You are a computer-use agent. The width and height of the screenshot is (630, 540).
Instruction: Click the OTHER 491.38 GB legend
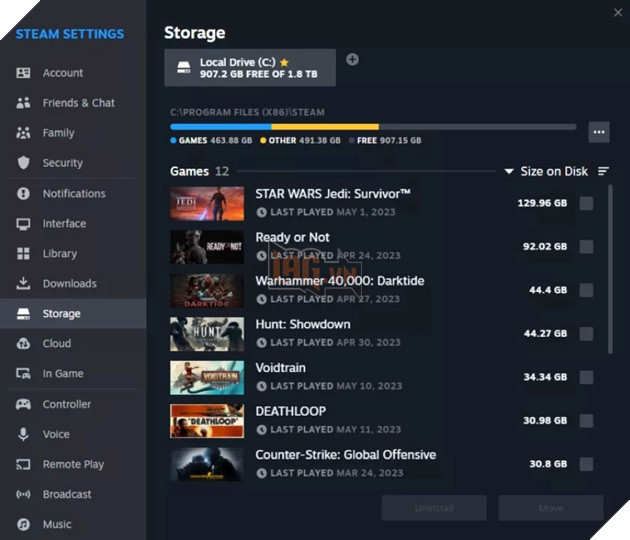point(300,140)
